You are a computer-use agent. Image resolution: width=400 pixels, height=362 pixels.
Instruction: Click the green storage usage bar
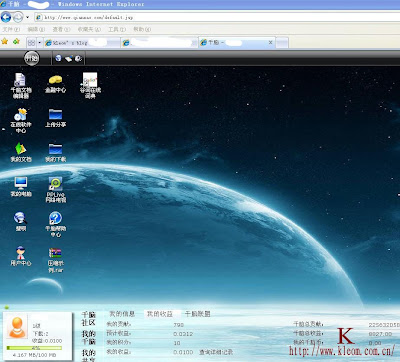[x=34, y=348]
